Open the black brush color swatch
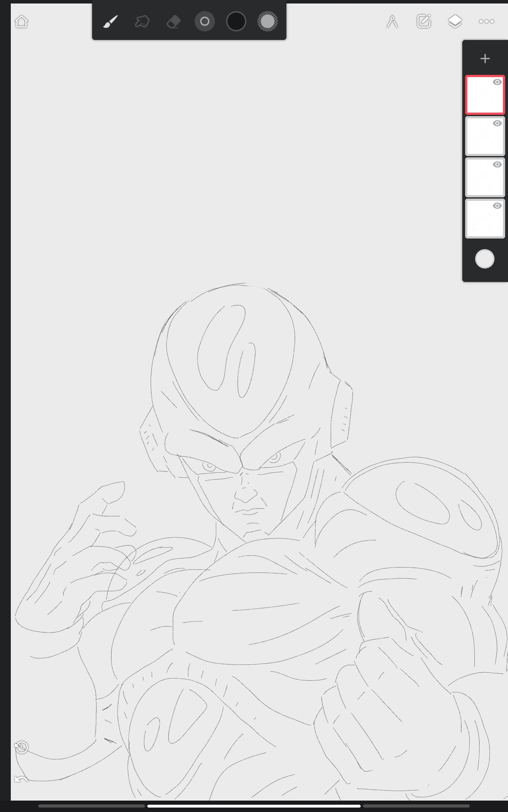 236,22
